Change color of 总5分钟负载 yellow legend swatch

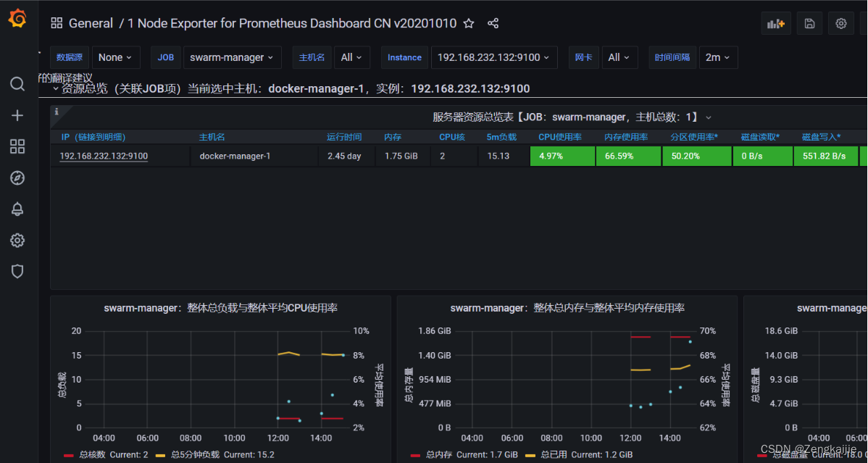160,455
